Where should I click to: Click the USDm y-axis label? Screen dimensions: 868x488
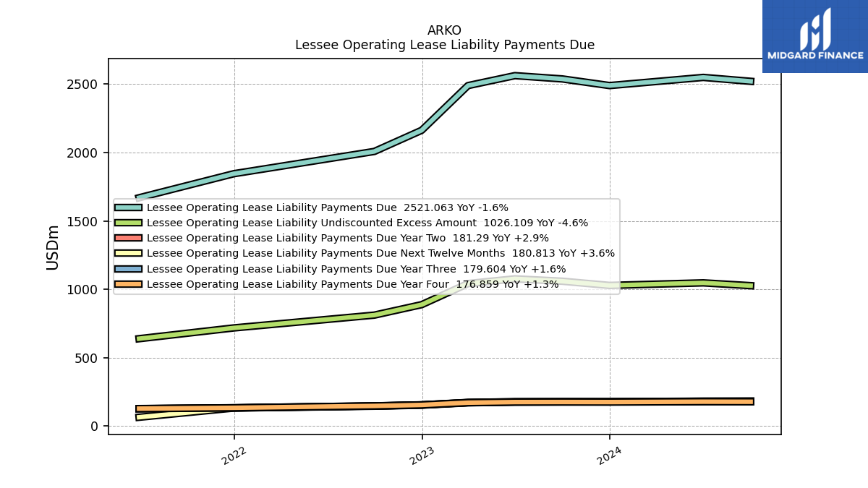click(x=53, y=247)
